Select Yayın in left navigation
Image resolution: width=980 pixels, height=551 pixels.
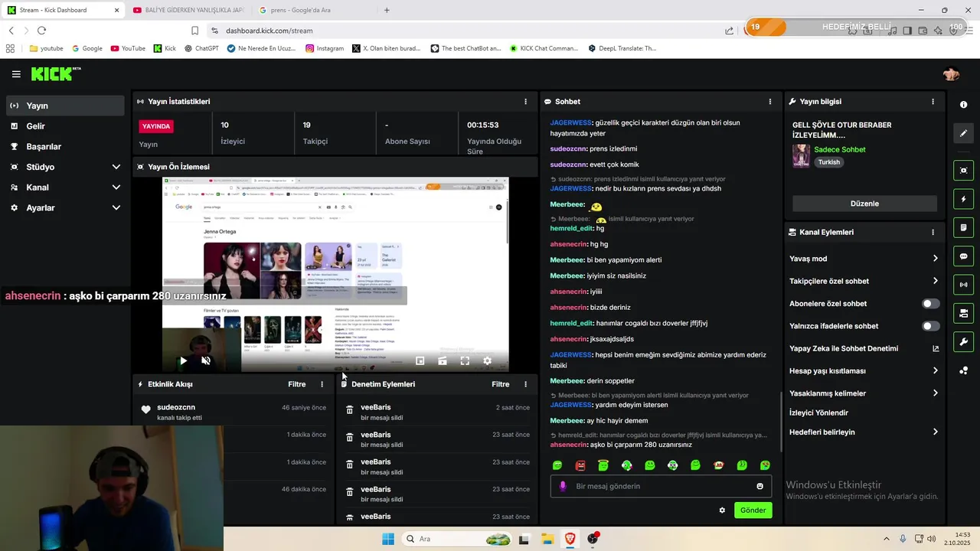[x=65, y=106]
